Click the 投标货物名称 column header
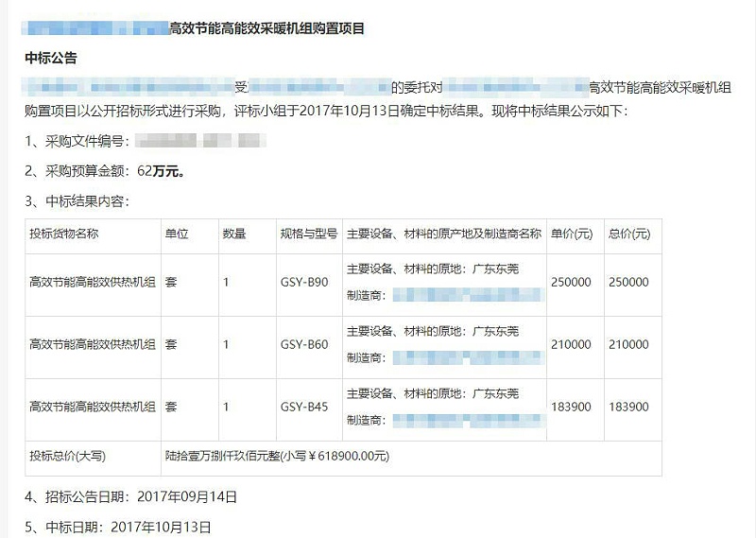Screen dimensions: 756x538 tap(64, 234)
